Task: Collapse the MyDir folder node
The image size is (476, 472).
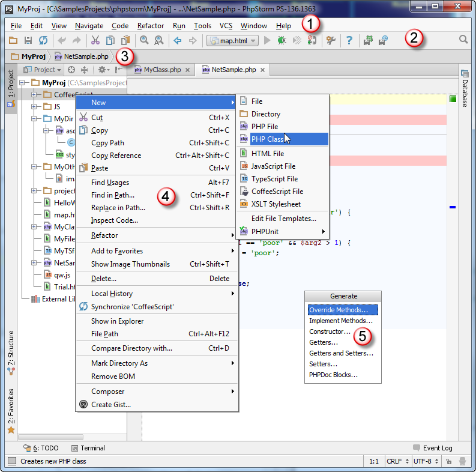Action: click(34, 118)
